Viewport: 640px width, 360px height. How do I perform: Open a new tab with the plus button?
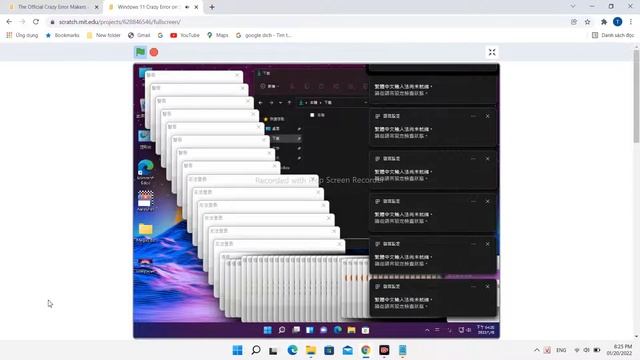[x=212, y=7]
